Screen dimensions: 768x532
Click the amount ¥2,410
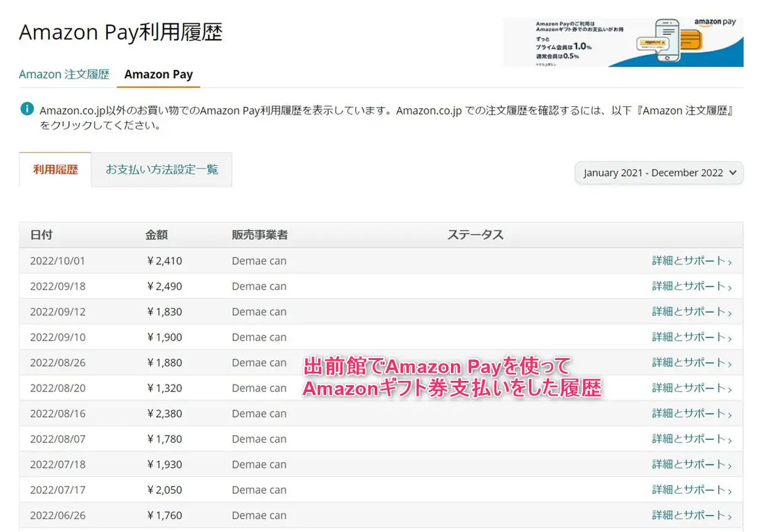click(164, 261)
